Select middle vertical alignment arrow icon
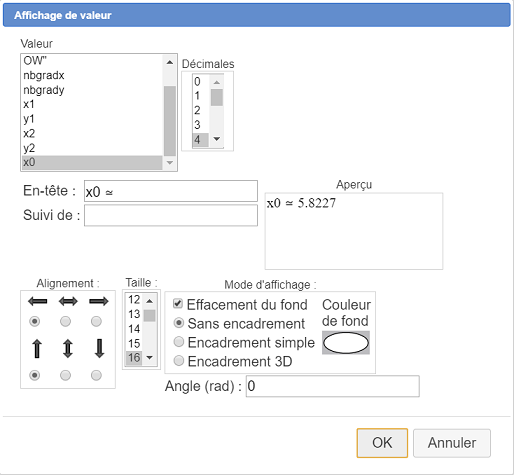 click(x=68, y=349)
